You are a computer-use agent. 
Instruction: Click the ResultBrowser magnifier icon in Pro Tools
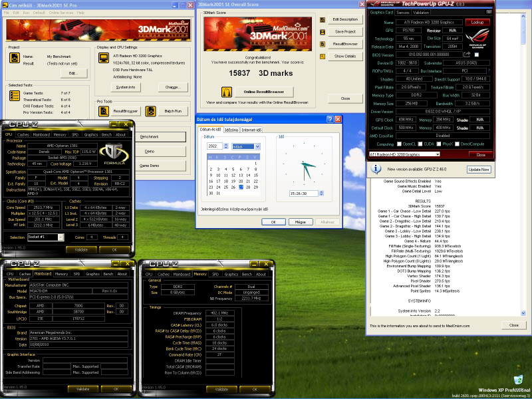point(104,111)
